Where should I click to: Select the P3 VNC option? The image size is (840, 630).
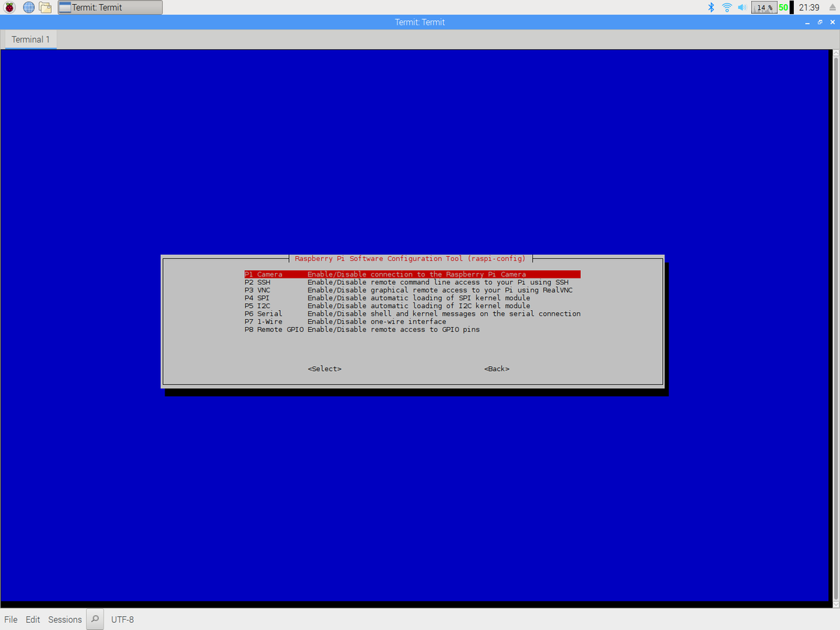pos(412,290)
